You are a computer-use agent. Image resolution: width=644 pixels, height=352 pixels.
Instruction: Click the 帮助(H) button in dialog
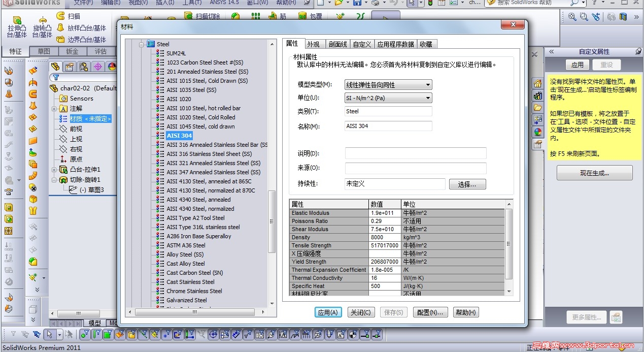coord(466,312)
